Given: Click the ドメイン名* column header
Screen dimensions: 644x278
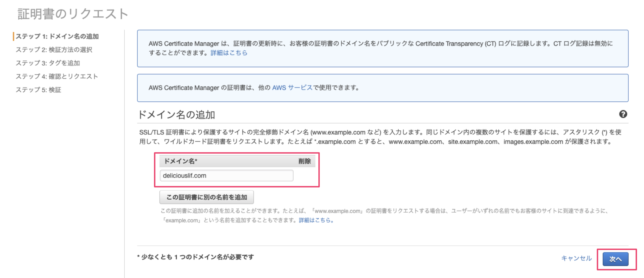Looking at the screenshot, I should point(180,161).
